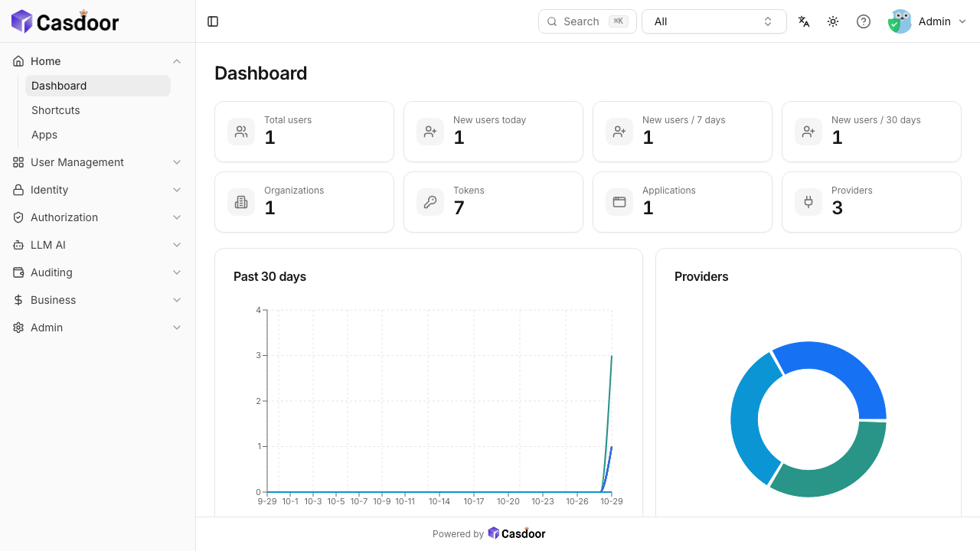Click the Powered by footer text

458,534
